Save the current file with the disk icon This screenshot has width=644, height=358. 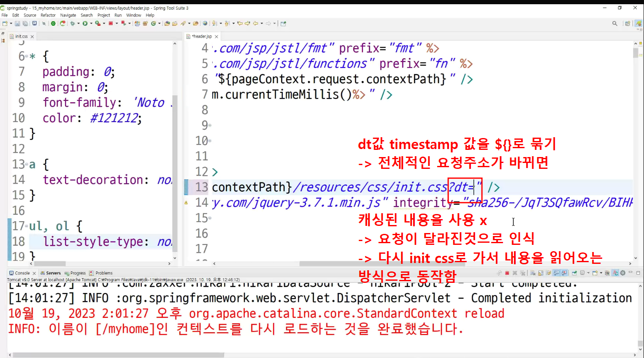click(17, 23)
